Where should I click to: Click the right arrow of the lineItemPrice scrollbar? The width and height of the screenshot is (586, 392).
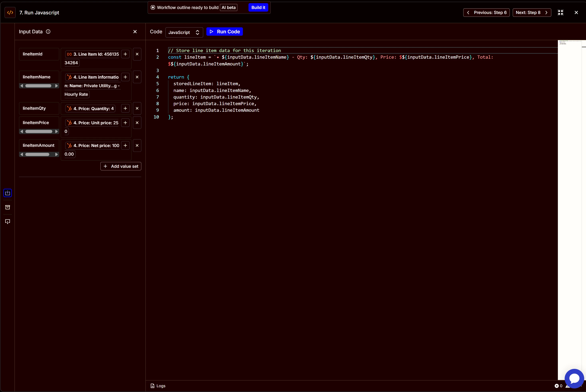tap(56, 131)
